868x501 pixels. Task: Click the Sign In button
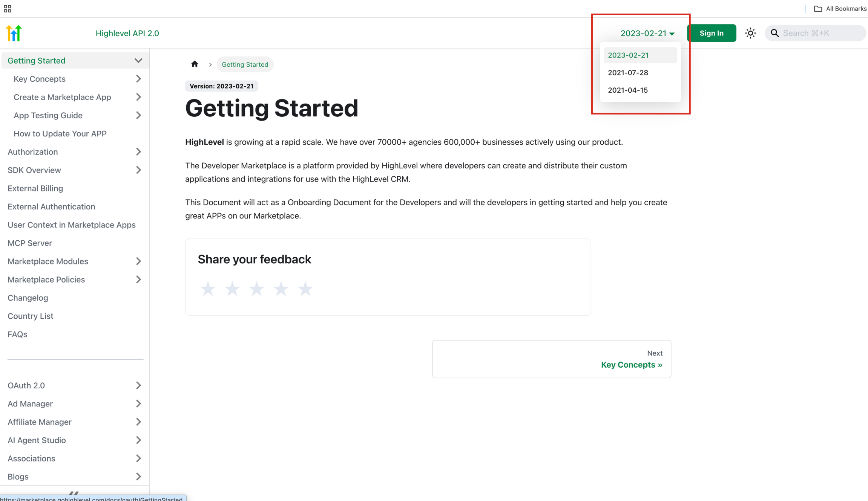(x=712, y=33)
